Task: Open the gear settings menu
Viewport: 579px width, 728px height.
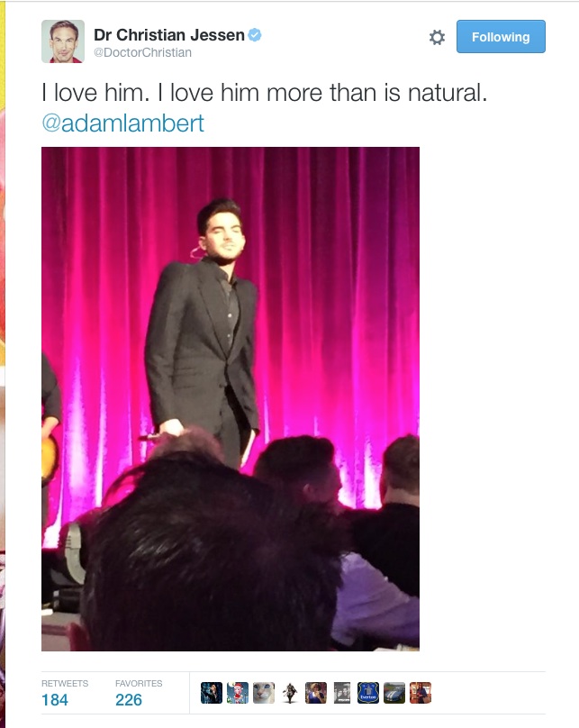Action: [437, 37]
